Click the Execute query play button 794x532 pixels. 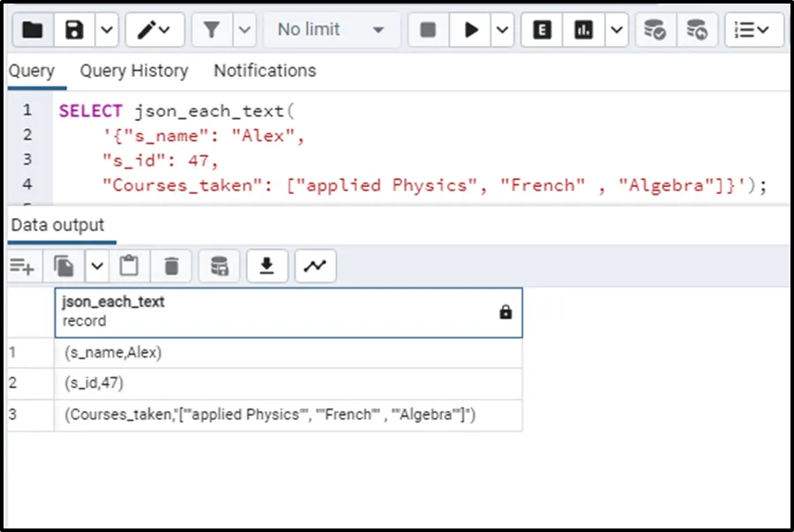coord(471,30)
